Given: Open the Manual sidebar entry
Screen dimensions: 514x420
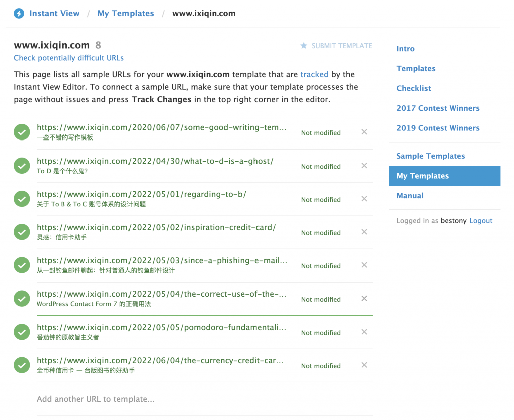Looking at the screenshot, I should pos(410,195).
